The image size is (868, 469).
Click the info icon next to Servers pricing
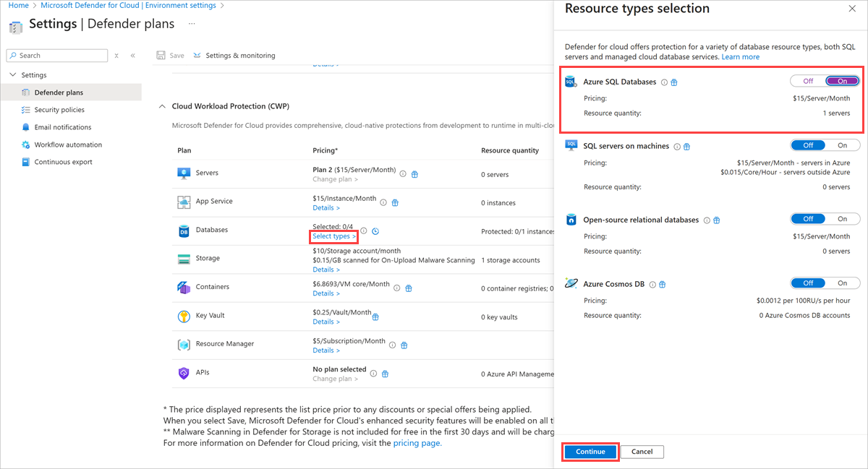click(x=403, y=174)
